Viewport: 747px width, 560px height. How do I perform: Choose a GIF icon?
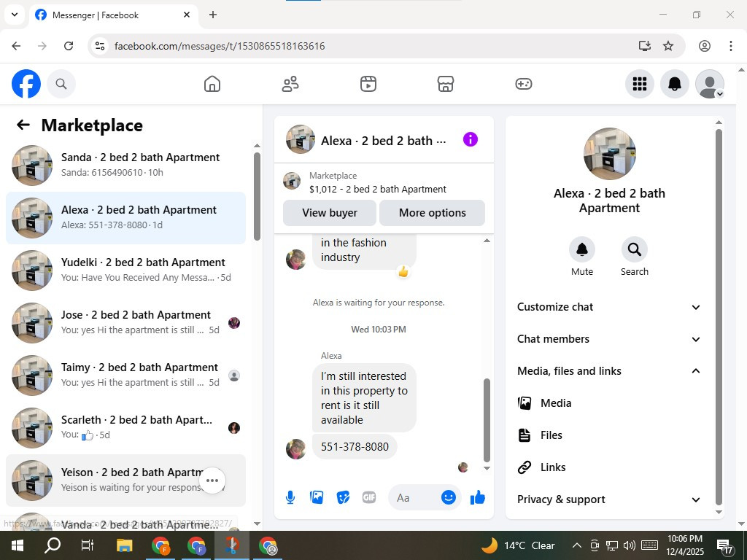click(369, 497)
